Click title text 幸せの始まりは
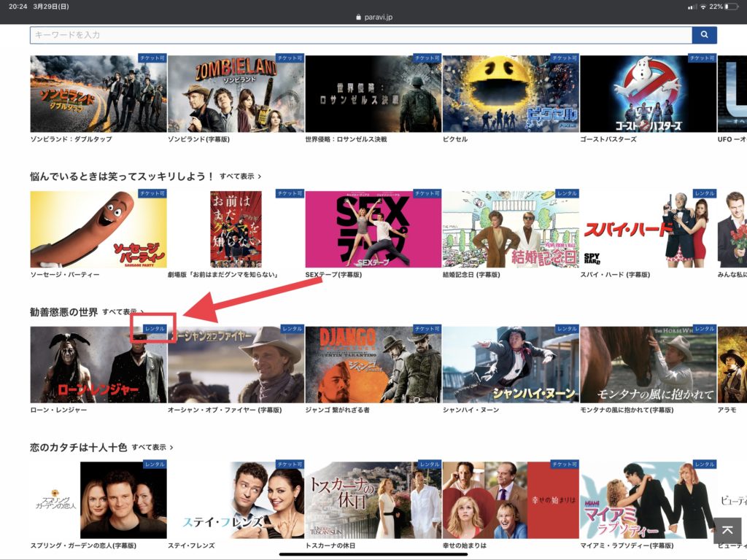Screen dimensions: 747x560 (x=465, y=545)
